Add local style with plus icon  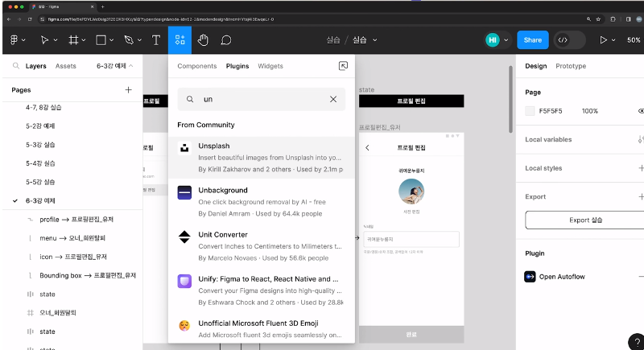641,168
